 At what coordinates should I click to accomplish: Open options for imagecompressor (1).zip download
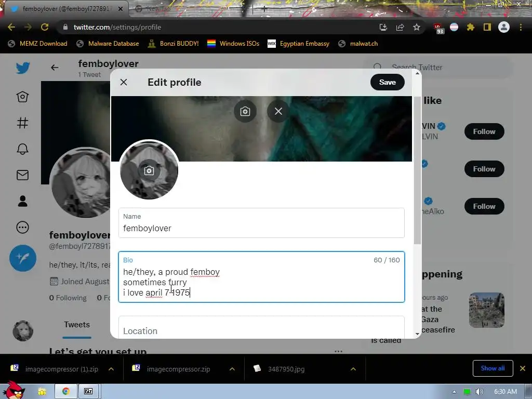[111, 369]
